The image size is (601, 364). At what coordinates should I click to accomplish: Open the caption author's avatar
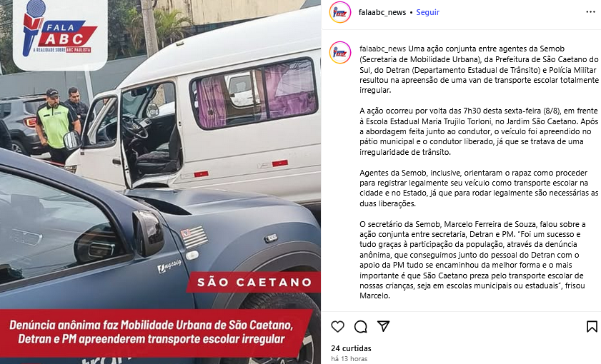(340, 52)
